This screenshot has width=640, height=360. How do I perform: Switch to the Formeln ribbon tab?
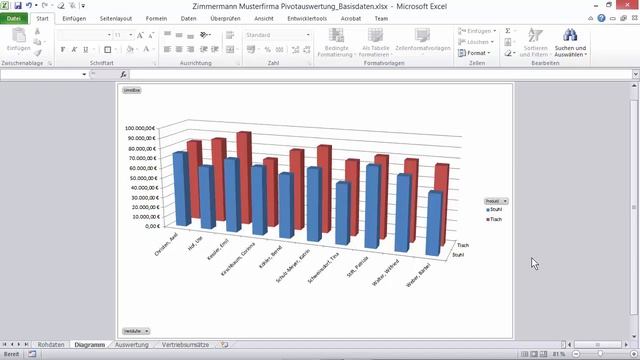156,18
